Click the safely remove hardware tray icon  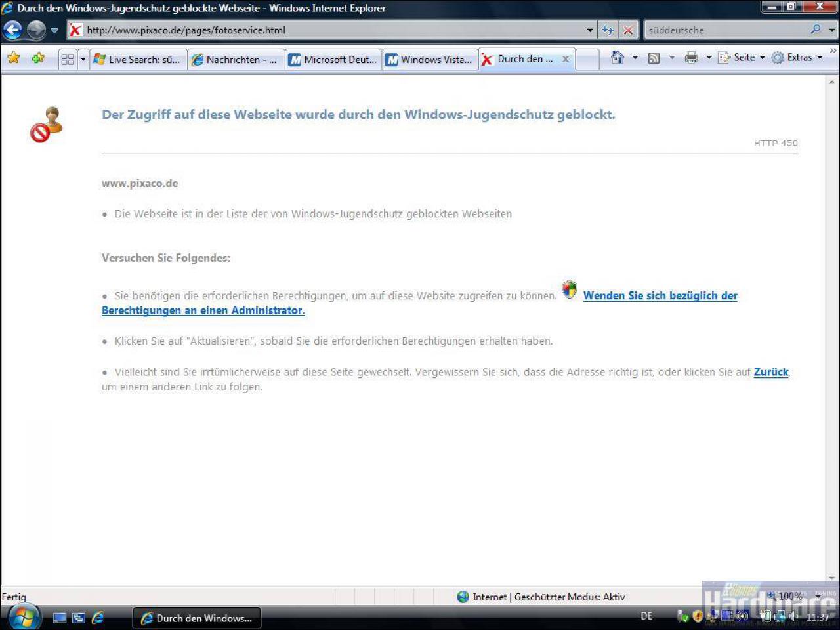click(682, 616)
